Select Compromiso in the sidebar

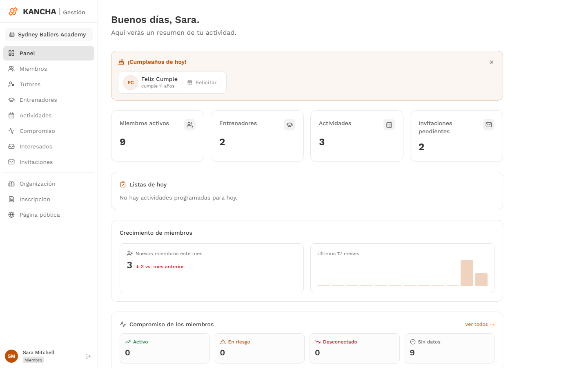(49, 131)
